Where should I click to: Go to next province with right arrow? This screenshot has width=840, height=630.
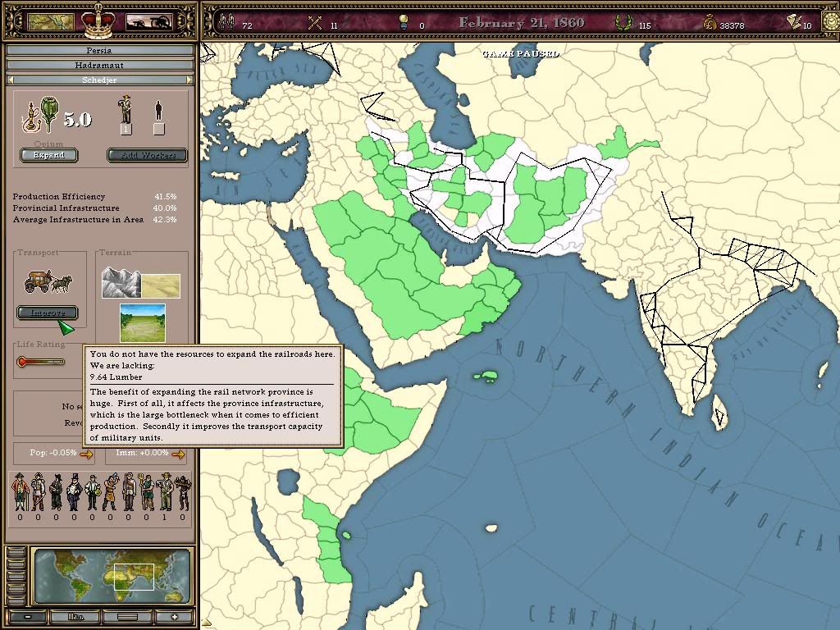(x=189, y=80)
